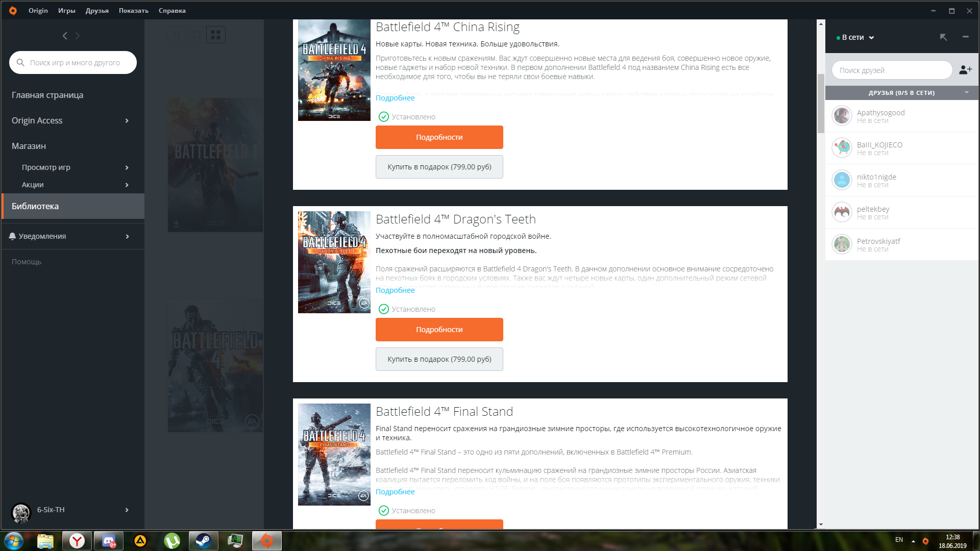Viewport: 980px width, 551px height.
Task: Open the Магазин section
Action: tap(29, 146)
